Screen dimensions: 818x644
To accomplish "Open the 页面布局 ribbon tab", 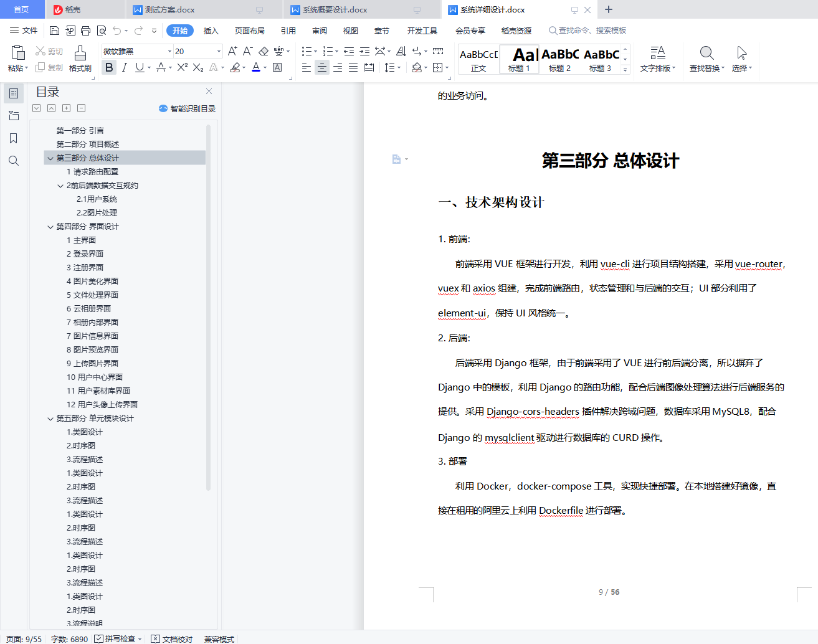I will click(x=249, y=31).
